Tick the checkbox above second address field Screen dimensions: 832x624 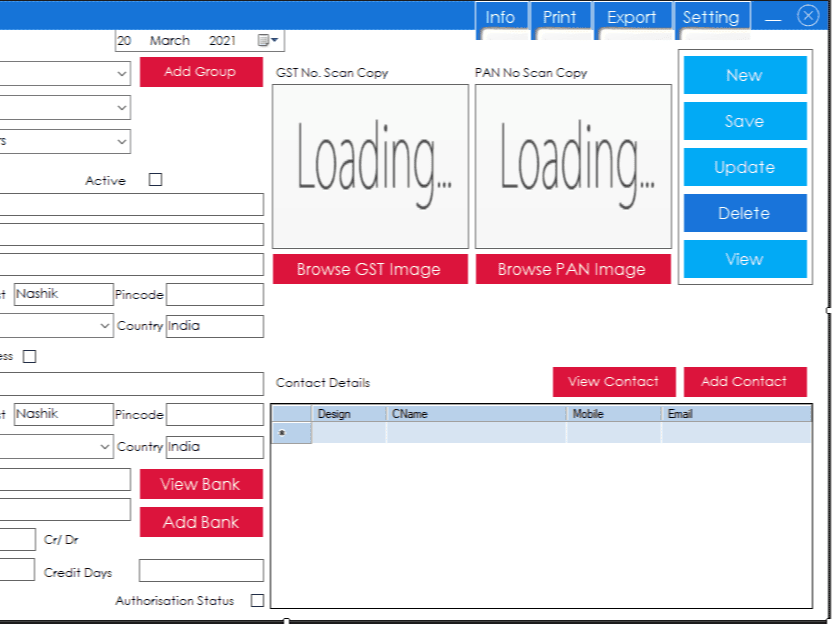click(29, 356)
